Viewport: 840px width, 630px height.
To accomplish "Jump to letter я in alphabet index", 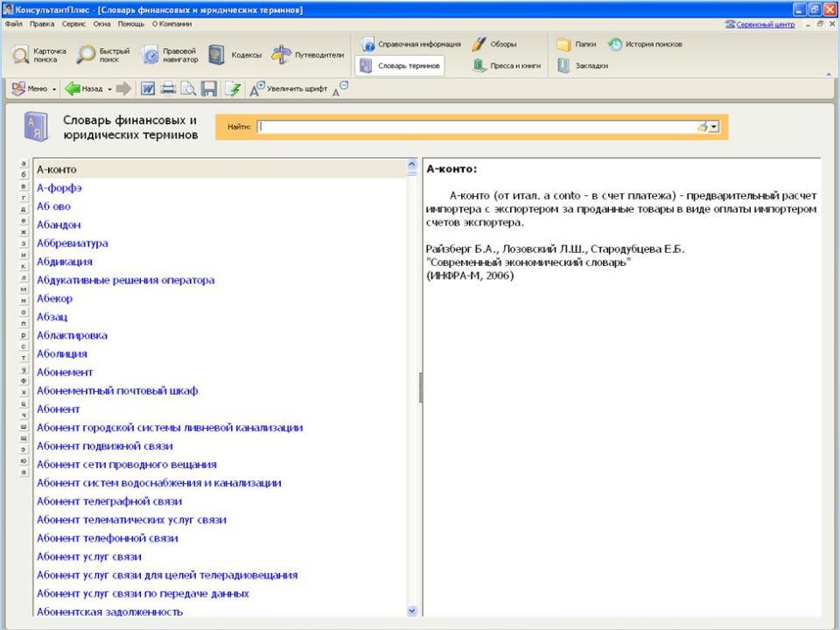I will 24,472.
